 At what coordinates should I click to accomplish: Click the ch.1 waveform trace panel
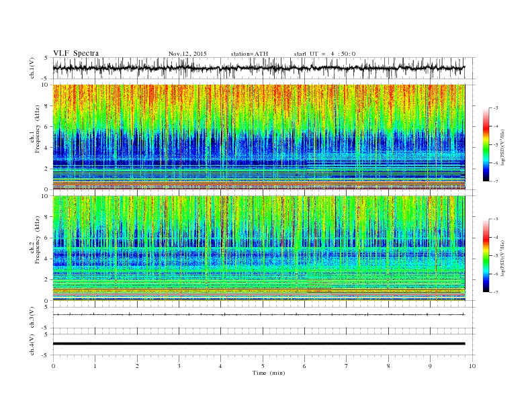(x=263, y=68)
